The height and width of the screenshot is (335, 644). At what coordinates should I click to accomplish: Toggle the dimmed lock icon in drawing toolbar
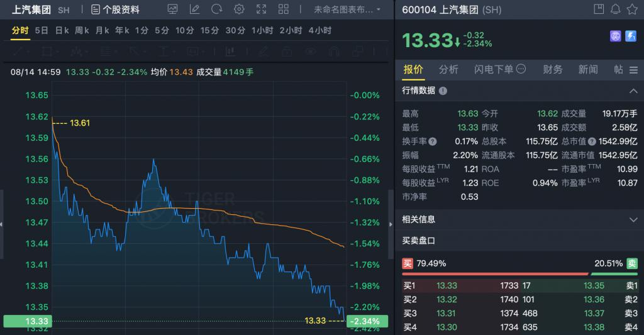287,52
